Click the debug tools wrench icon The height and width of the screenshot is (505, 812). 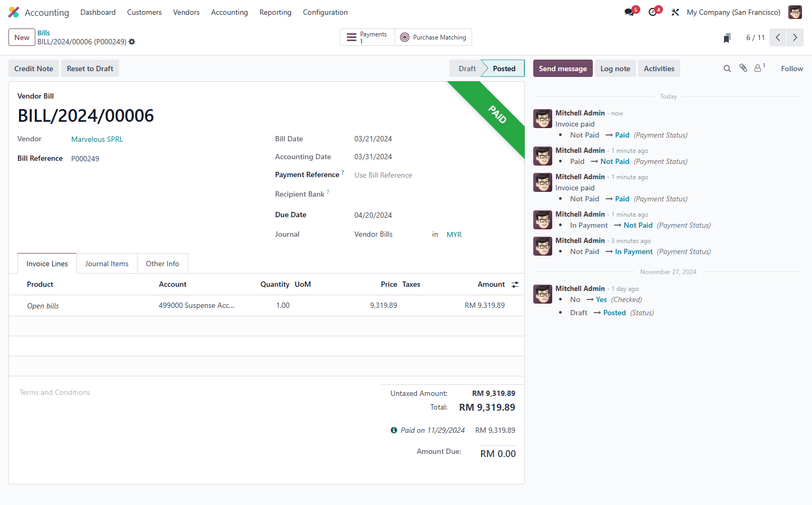click(x=675, y=12)
